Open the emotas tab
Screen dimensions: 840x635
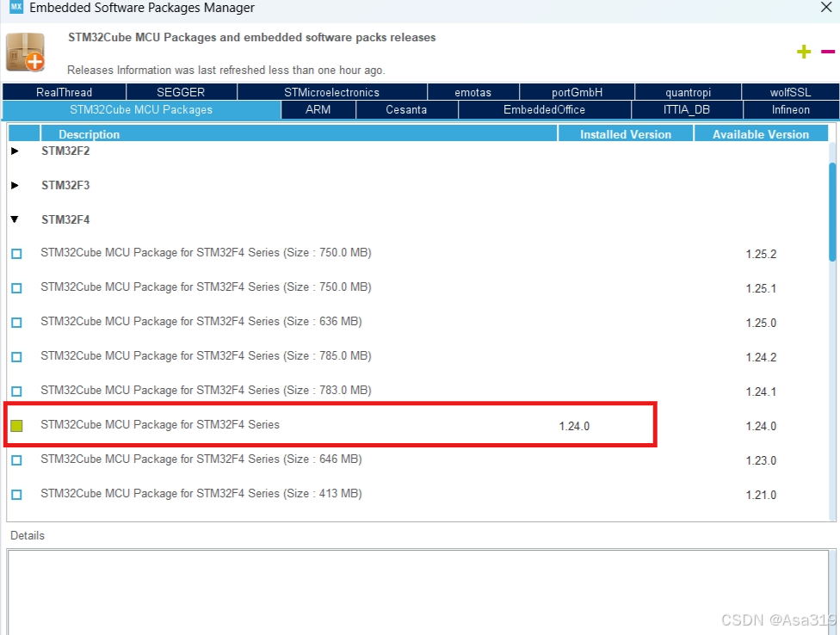(473, 92)
